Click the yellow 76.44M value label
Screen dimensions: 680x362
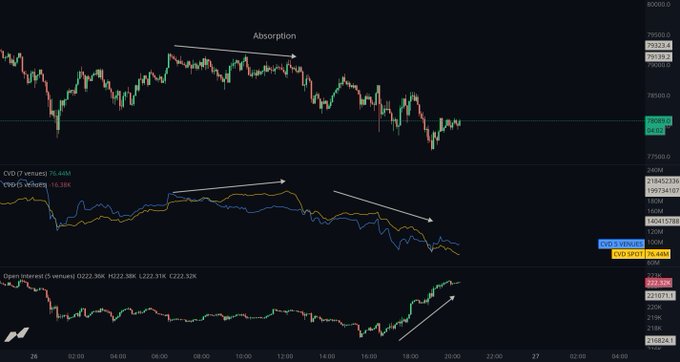click(658, 254)
